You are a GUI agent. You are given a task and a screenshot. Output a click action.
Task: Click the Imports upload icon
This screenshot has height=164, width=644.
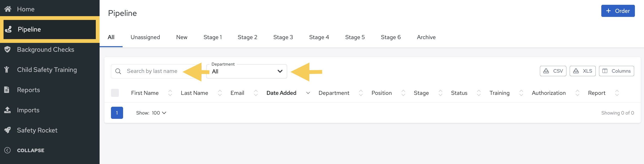tap(8, 110)
